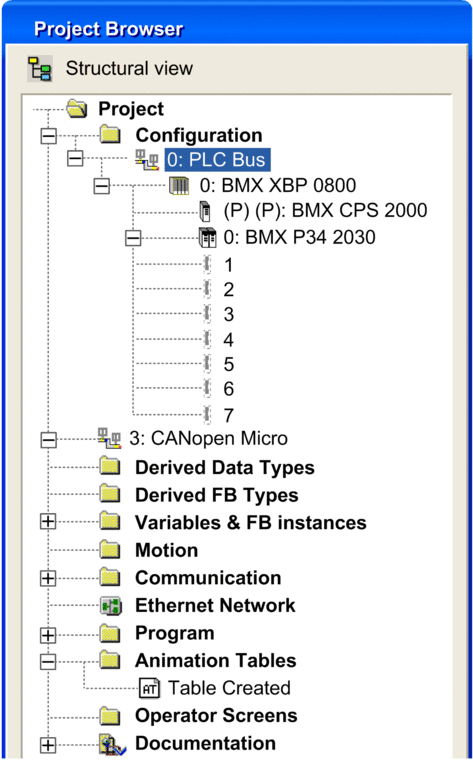Viewport: 473px width, 771px height.
Task: Expand the Documentation node
Action: coord(48,745)
